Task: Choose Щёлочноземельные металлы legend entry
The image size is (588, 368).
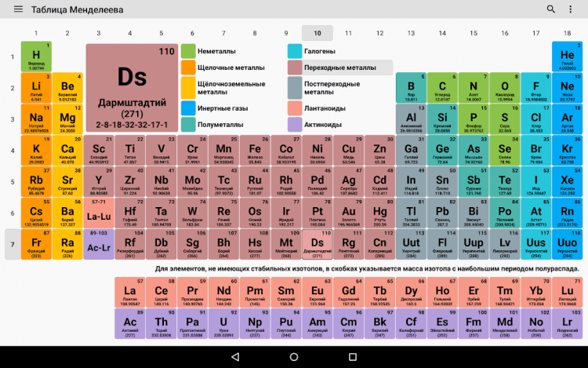Action: point(224,88)
